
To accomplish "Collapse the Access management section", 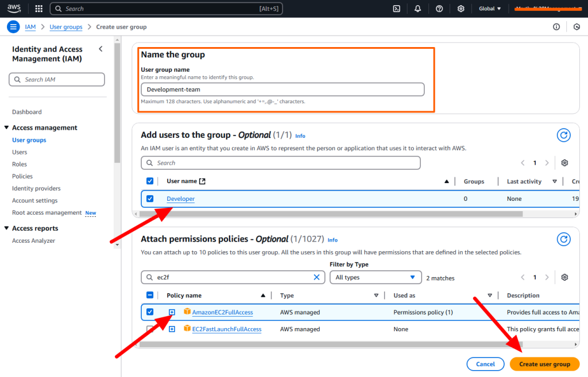I will pyautogui.click(x=6, y=127).
